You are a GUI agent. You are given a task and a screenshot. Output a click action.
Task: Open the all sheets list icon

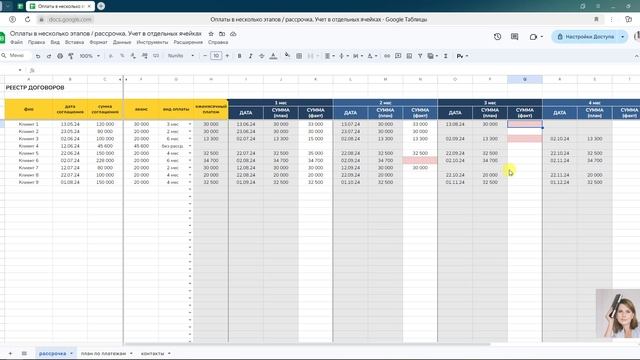click(24, 353)
